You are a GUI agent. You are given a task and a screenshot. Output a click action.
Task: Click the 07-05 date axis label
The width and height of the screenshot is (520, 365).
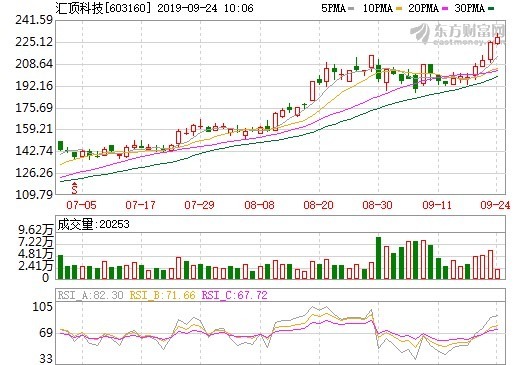coord(81,205)
